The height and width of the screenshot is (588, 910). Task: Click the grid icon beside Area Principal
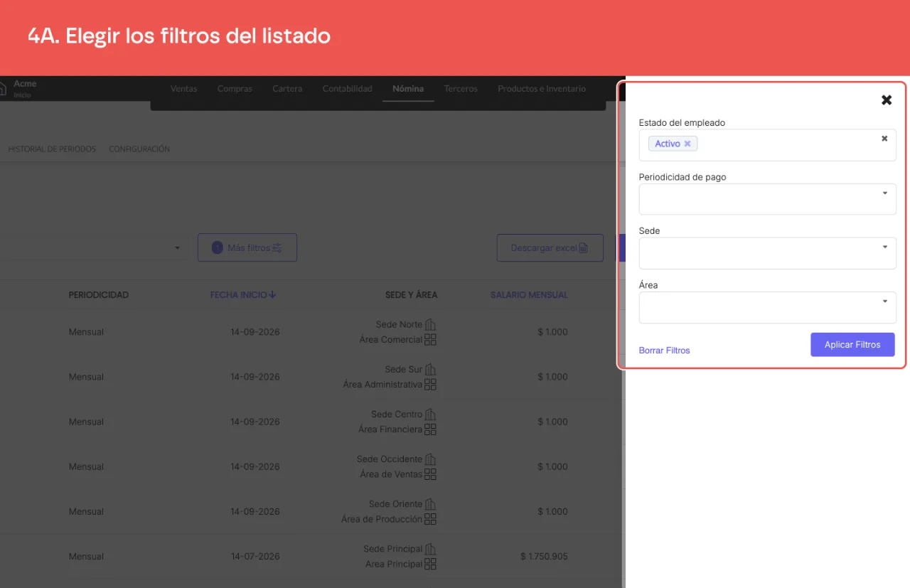430,564
